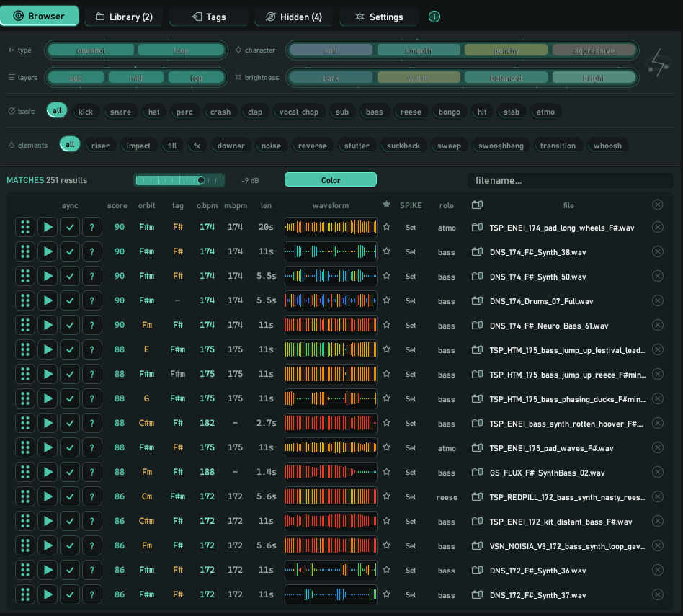The height and width of the screenshot is (616, 683).
Task: Click bpm value 188 in GS_FLUX row
Action: 207,472
